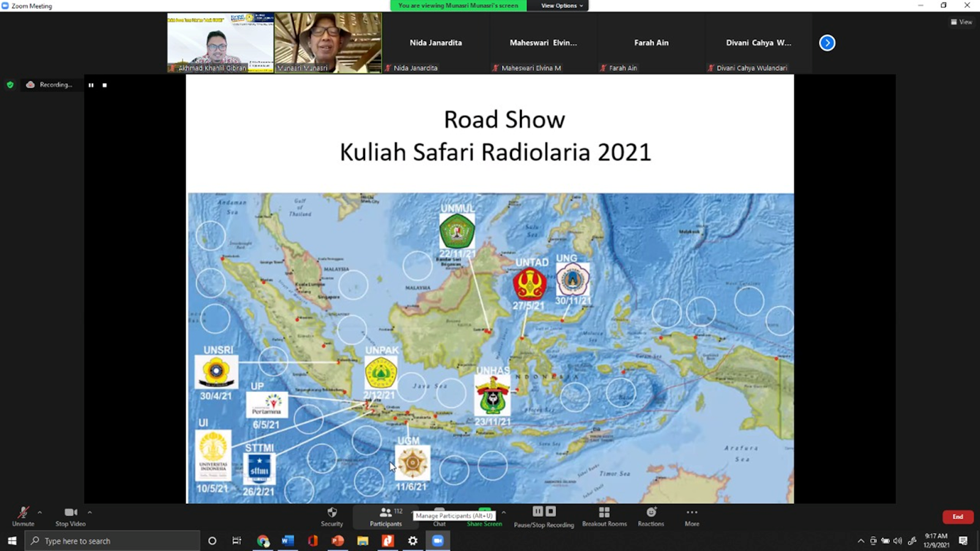Click the 'Road Show' slide title
This screenshot has height=551, width=980.
coord(504,119)
